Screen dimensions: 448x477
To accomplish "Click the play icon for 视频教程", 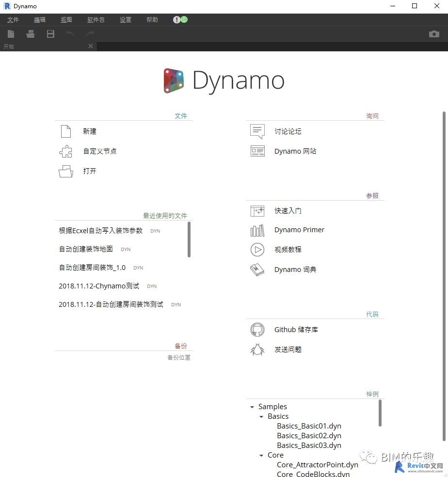I will 257,250.
